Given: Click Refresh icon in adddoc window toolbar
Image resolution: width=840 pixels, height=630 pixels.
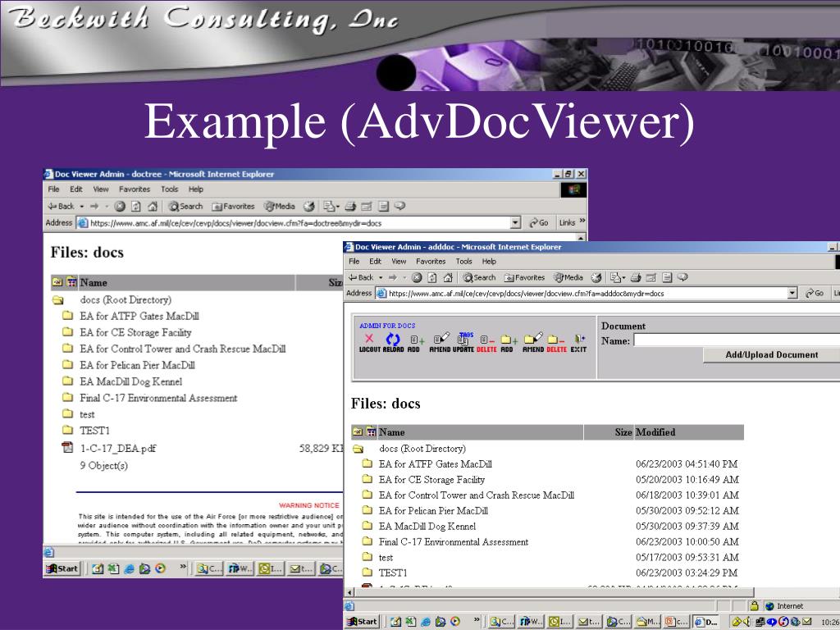Looking at the screenshot, I should pyautogui.click(x=432, y=277).
